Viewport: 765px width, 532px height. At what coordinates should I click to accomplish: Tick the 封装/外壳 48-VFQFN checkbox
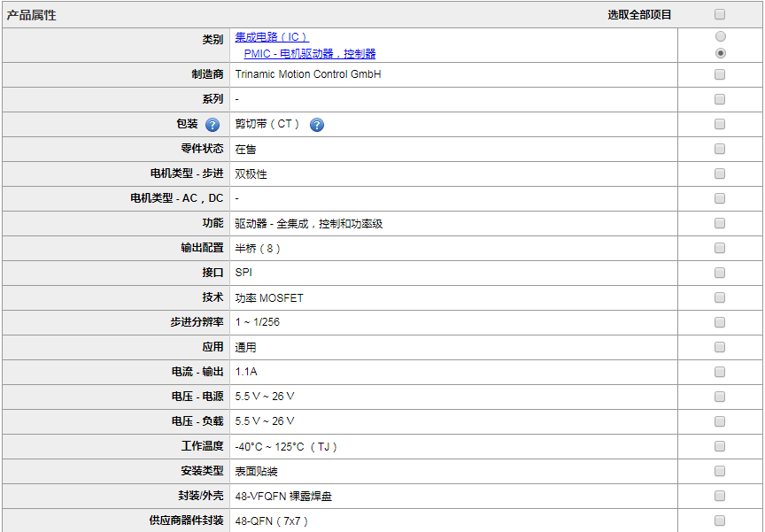pos(720,496)
